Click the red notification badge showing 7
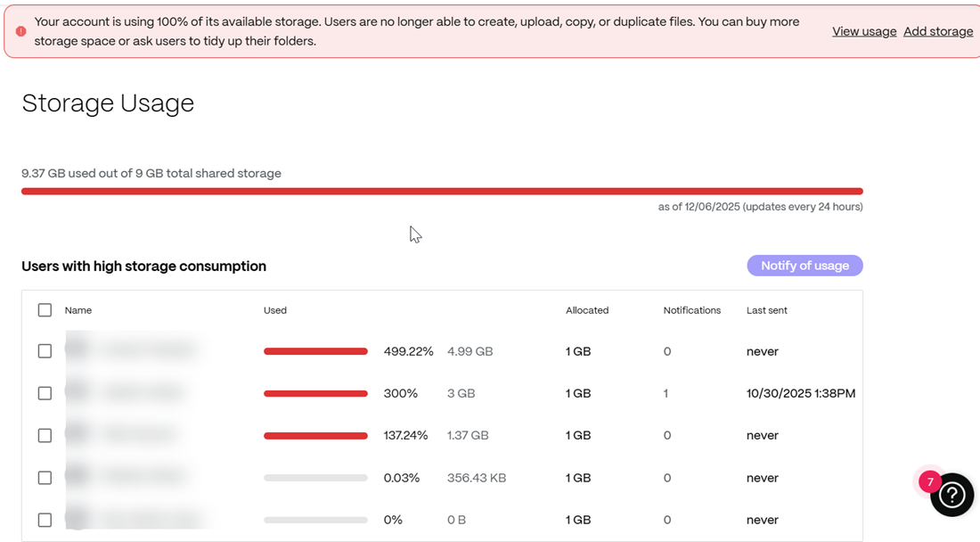 [x=930, y=482]
